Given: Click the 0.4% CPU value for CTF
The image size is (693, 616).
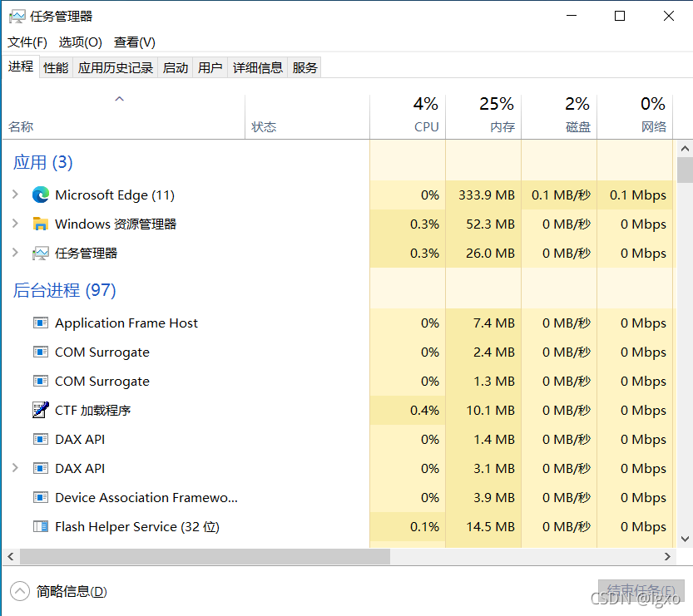Looking at the screenshot, I should (x=425, y=410).
